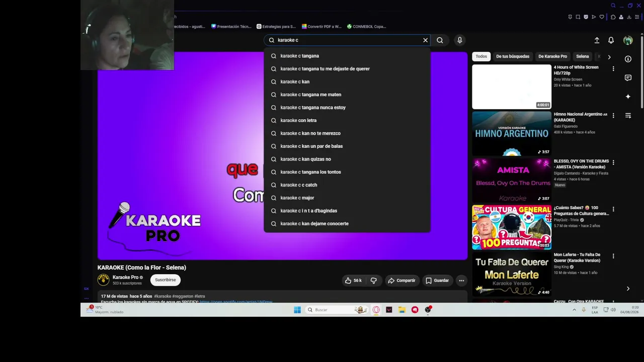Subscribe to Karaoke Pro channel
This screenshot has width=644, height=362.
click(166, 280)
